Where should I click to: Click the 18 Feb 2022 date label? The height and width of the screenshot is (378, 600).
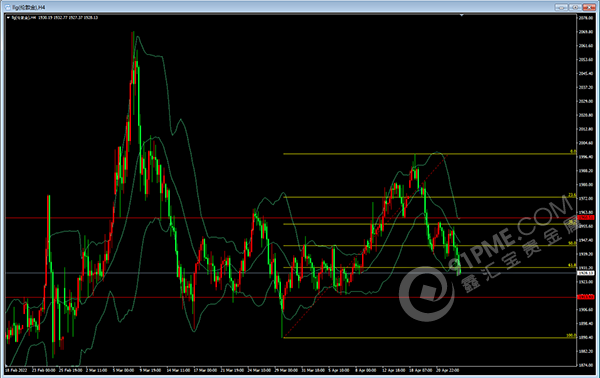16,370
